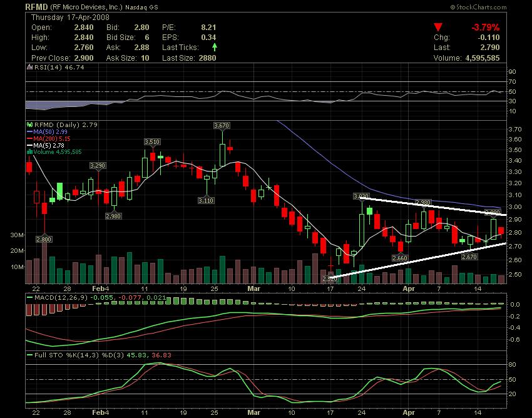
Task: Click the 3.030 March high label
Action: tap(361, 196)
